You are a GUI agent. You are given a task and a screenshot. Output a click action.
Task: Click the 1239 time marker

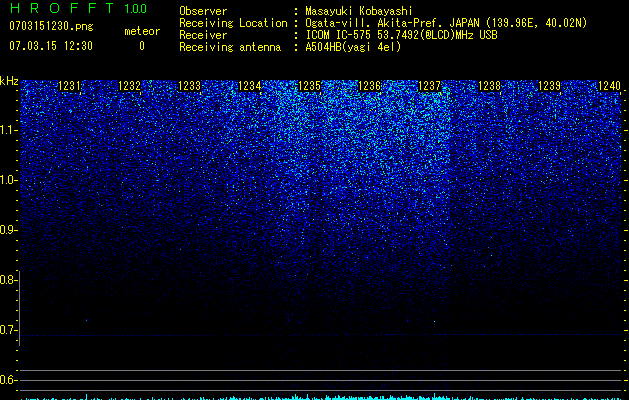[549, 86]
